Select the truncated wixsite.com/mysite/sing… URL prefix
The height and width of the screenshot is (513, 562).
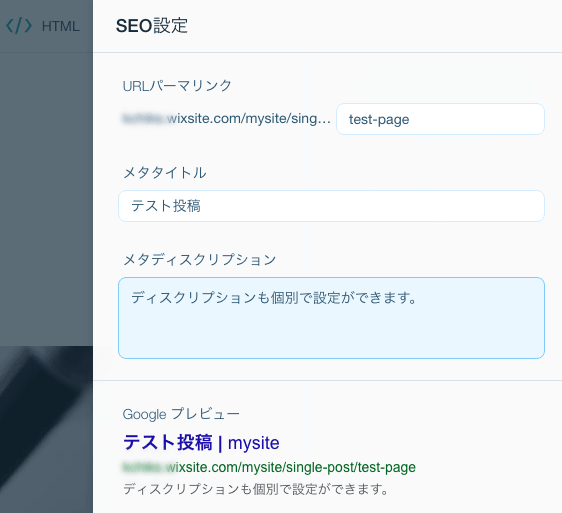coord(227,118)
